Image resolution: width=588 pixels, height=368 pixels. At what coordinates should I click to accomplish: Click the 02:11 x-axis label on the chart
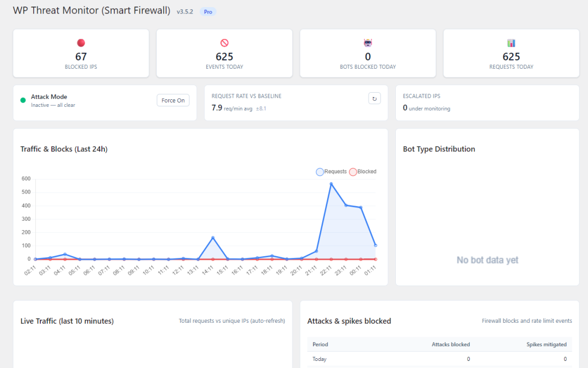(x=30, y=270)
